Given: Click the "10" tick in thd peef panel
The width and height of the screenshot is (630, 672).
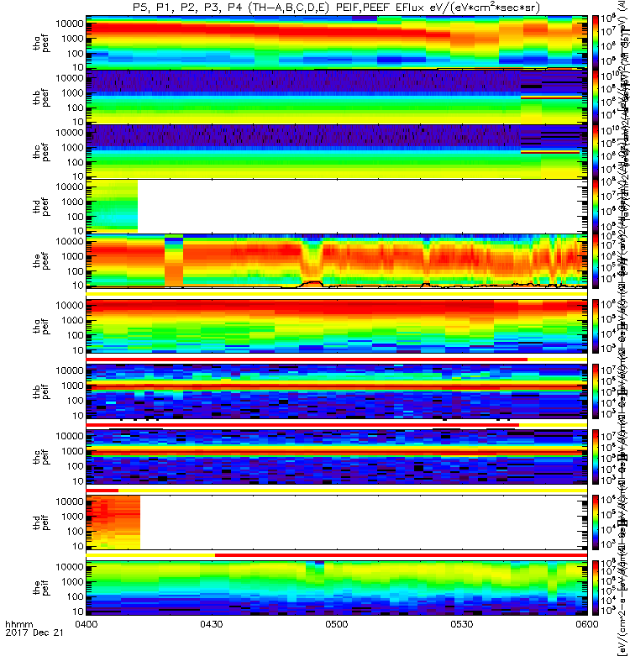Looking at the screenshot, I should click(x=77, y=232).
